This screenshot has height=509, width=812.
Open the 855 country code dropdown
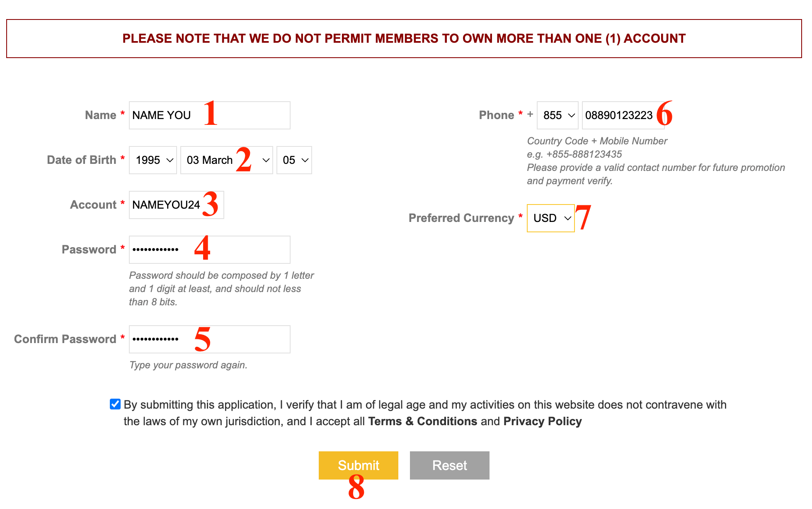click(x=557, y=115)
